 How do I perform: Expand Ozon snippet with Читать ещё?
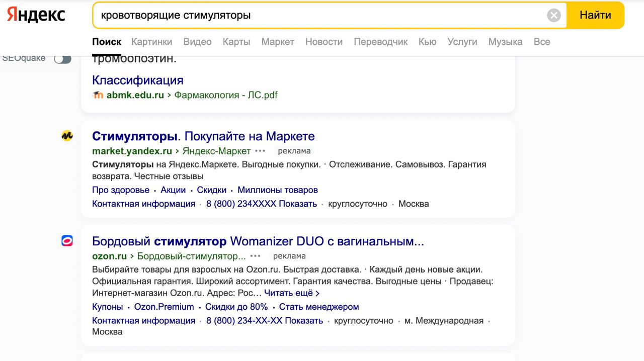[x=292, y=293]
